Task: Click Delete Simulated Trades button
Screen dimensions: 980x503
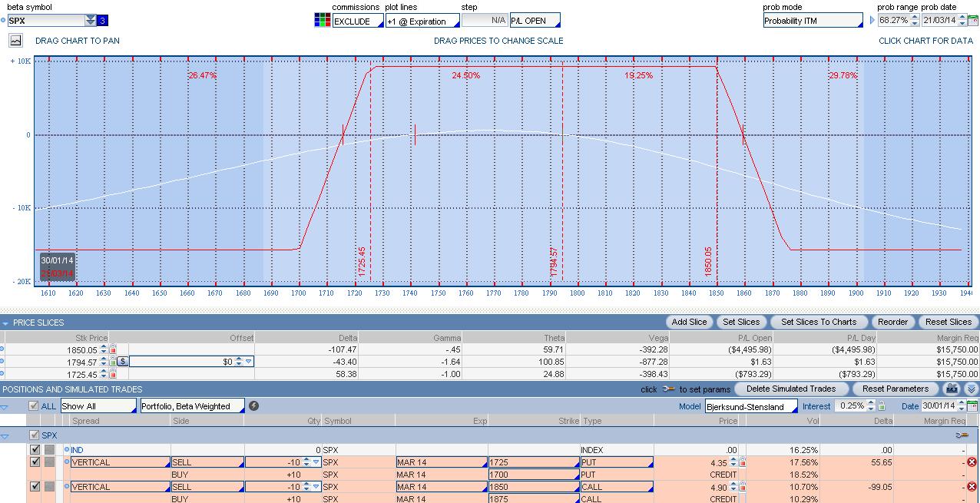Action: point(791,389)
